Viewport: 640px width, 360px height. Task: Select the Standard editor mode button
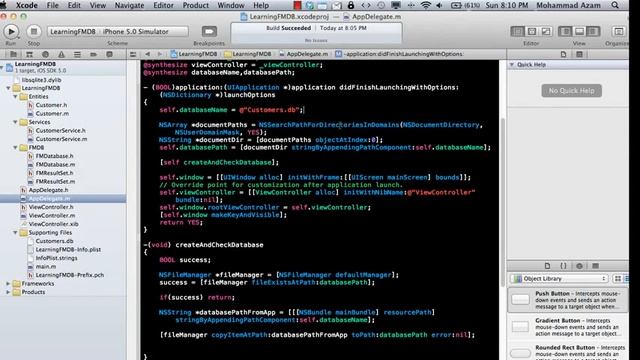pos(518,31)
